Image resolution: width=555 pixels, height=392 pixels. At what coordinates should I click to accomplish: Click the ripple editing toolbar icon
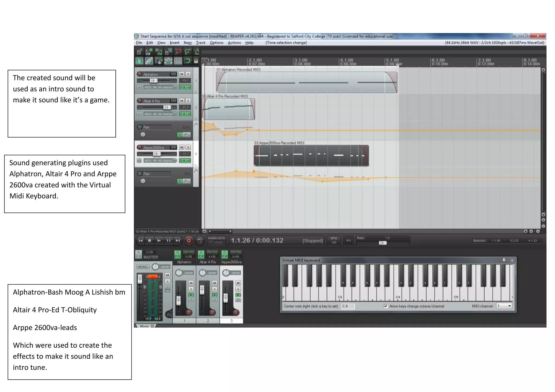tap(159, 61)
